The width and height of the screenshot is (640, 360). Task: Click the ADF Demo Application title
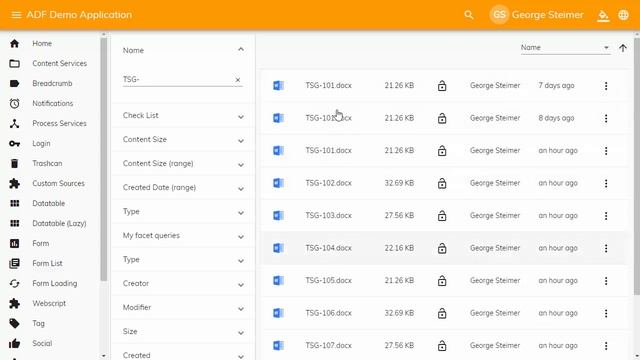click(x=79, y=15)
